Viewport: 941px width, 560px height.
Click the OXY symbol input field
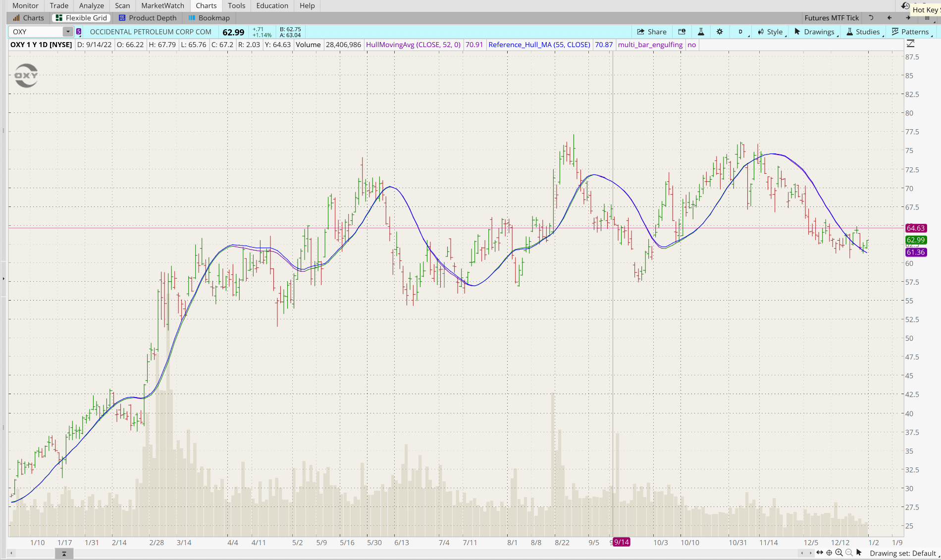click(x=37, y=32)
